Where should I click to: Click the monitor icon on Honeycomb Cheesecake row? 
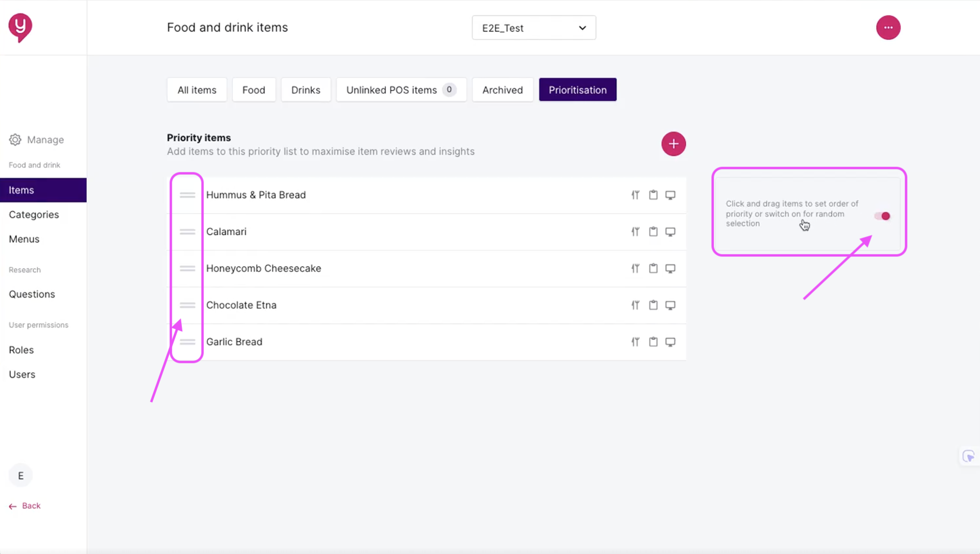670,268
